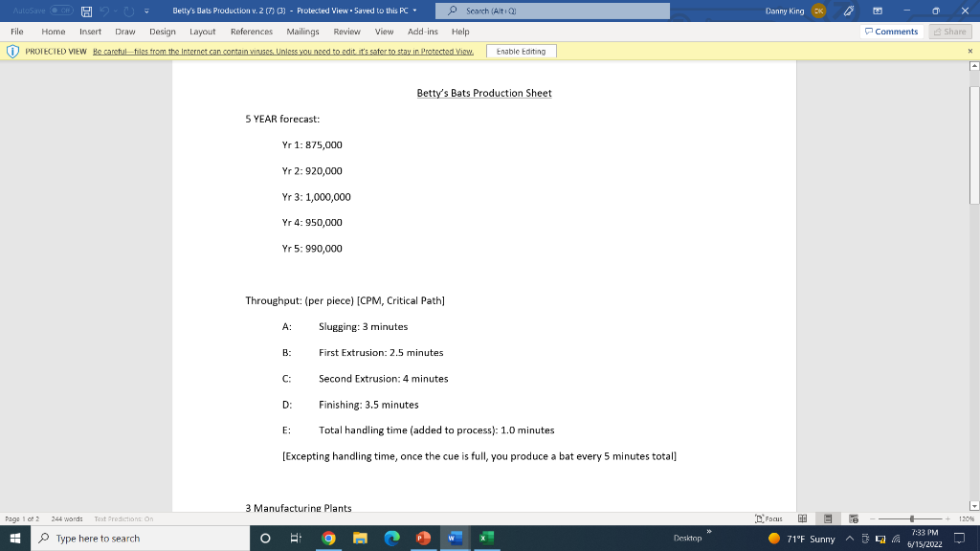Click the Undo arrow icon

tap(104, 11)
